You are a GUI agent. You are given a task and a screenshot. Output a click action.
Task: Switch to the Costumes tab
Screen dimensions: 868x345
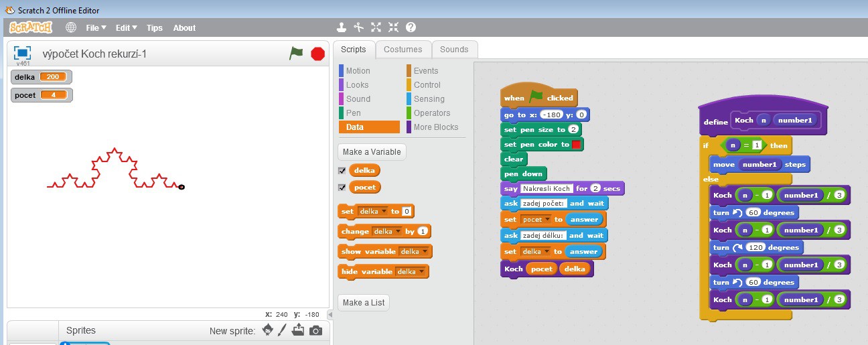coord(403,49)
